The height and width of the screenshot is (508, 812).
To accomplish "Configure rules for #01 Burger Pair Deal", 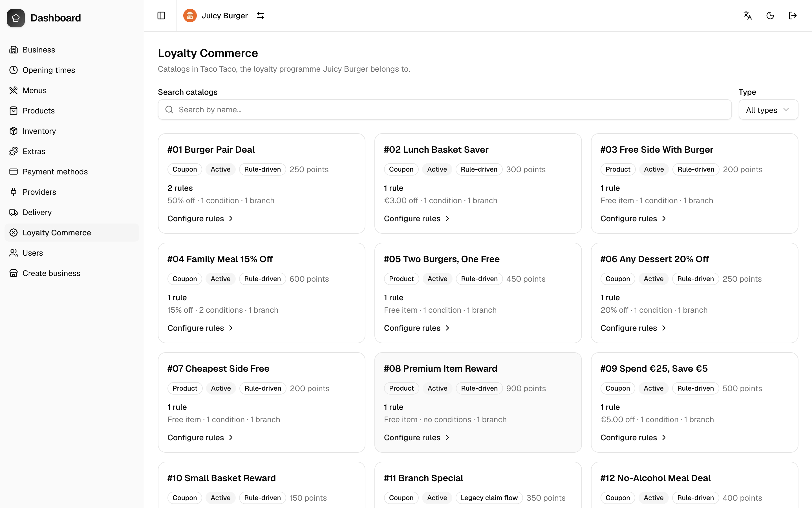I will coord(200,218).
